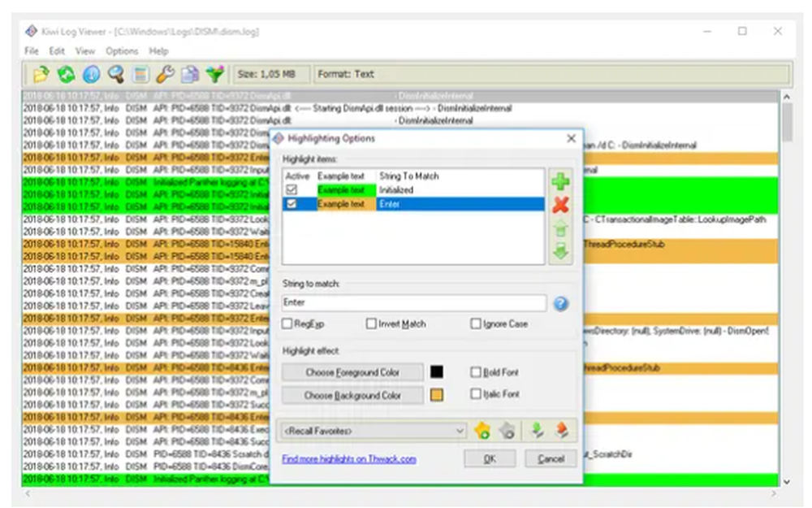Click the blue down-arrow auto-scroll icon

click(91, 75)
